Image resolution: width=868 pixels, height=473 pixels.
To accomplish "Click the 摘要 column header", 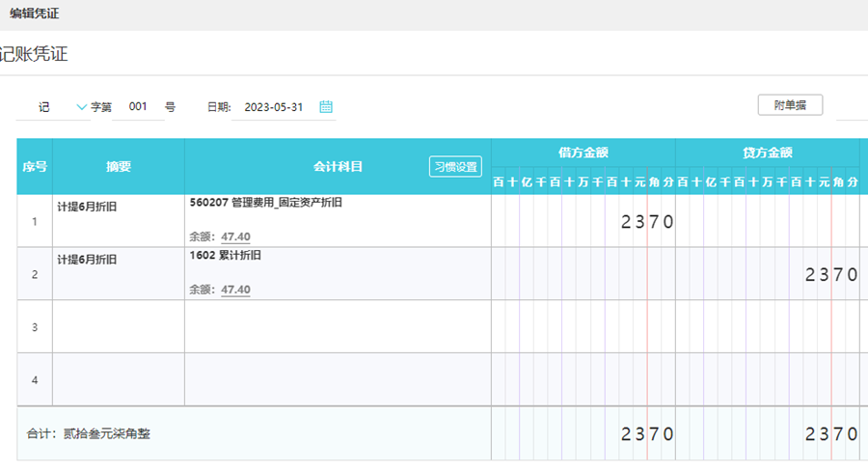I will coord(119,167).
